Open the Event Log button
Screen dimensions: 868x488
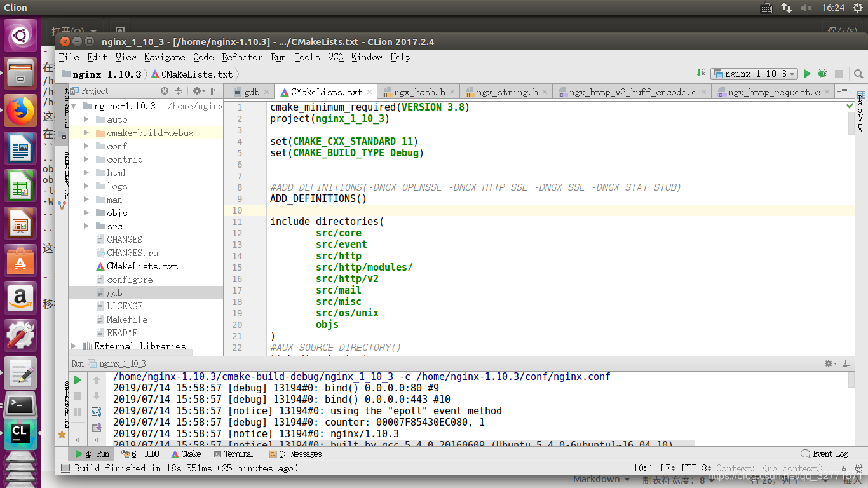pos(825,454)
